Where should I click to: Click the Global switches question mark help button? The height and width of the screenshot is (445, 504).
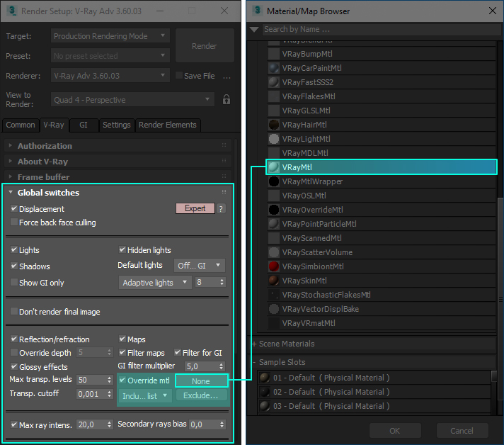(x=221, y=209)
